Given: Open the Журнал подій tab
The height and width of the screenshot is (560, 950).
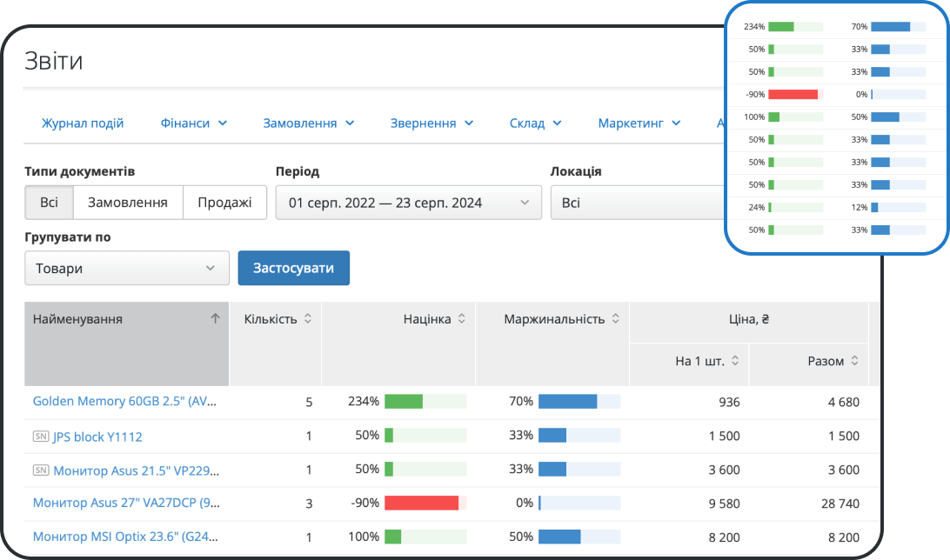Looking at the screenshot, I should pyautogui.click(x=83, y=123).
